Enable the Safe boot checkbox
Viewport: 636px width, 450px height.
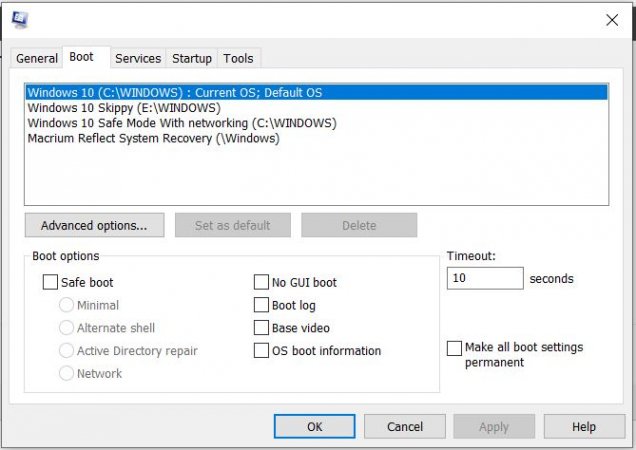click(50, 282)
